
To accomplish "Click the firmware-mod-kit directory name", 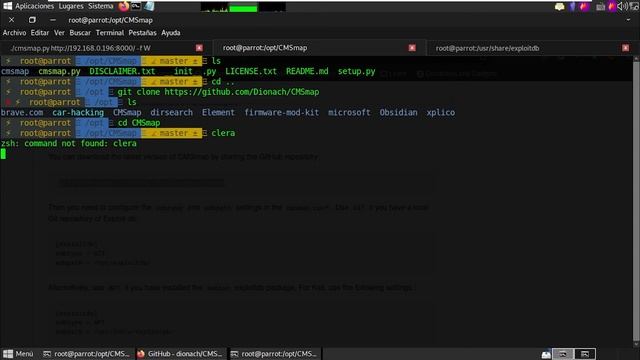I will pyautogui.click(x=282, y=113).
